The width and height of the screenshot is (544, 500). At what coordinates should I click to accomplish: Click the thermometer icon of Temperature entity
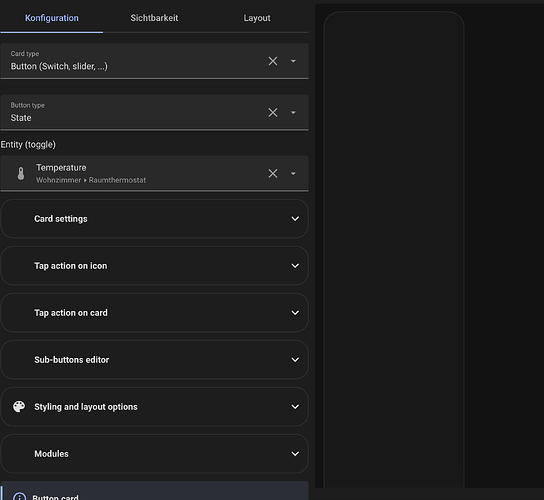click(21, 173)
